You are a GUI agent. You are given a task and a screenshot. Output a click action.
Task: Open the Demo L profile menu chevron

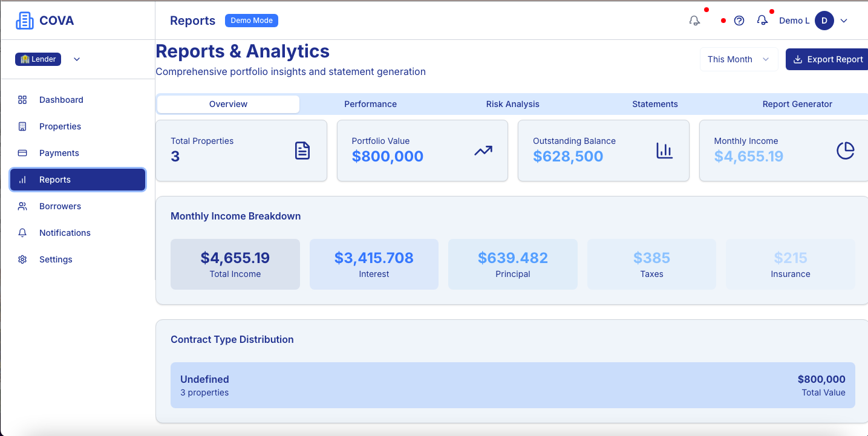pyautogui.click(x=844, y=20)
